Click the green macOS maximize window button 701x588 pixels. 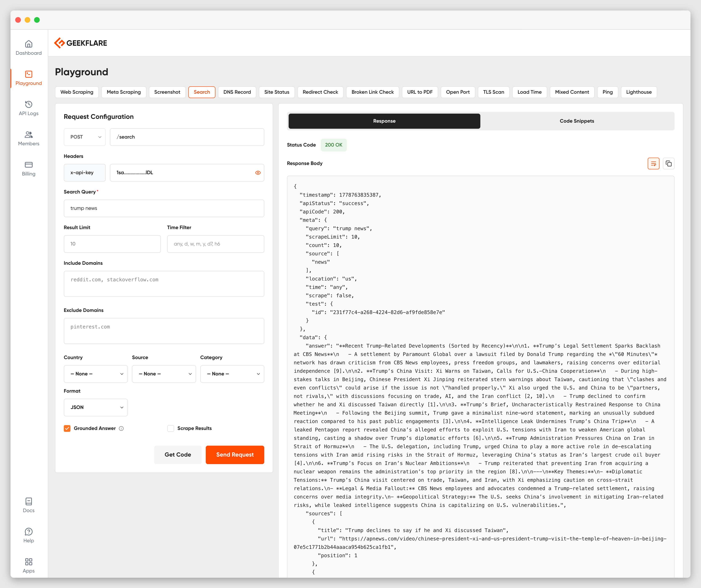[x=37, y=20]
